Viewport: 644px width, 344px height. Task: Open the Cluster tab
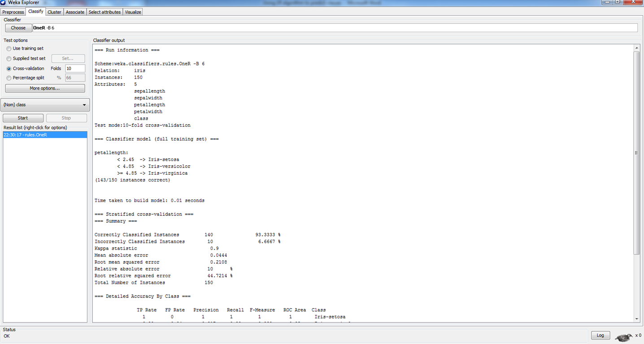(x=54, y=12)
